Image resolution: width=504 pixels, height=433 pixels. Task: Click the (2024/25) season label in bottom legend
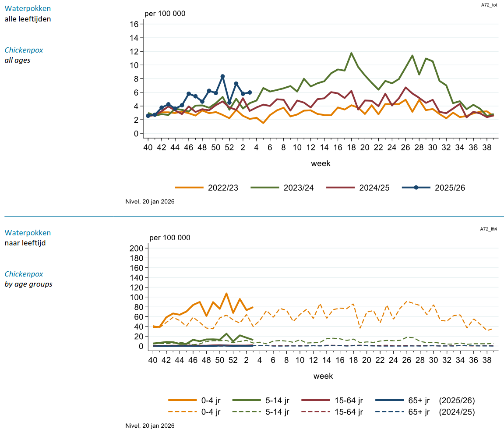[x=457, y=412]
